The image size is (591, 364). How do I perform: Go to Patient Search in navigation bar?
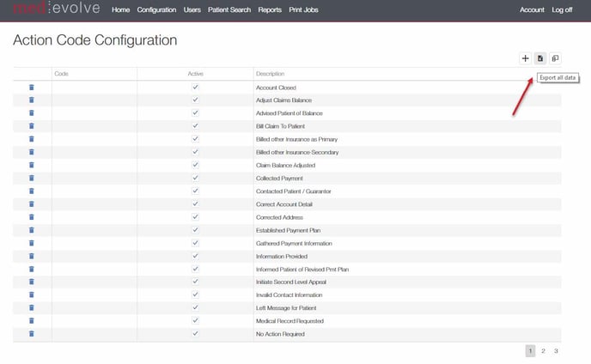tap(230, 9)
